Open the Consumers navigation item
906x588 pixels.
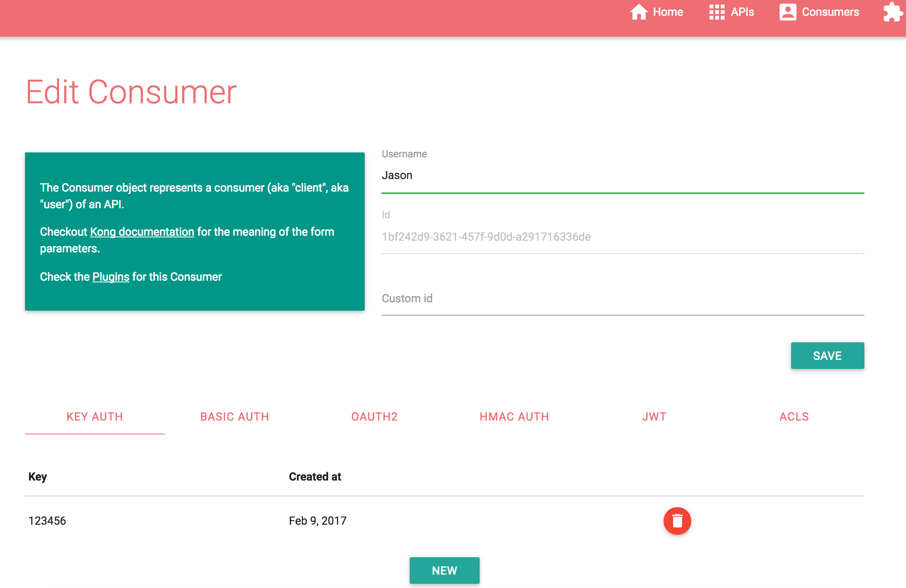coord(830,12)
